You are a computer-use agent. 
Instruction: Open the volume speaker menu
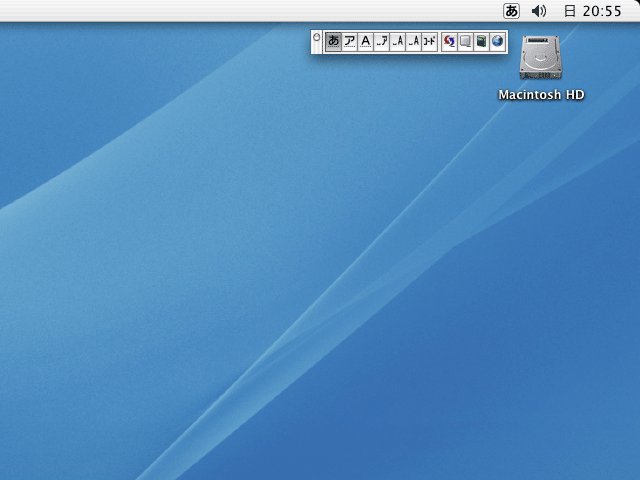click(x=539, y=11)
